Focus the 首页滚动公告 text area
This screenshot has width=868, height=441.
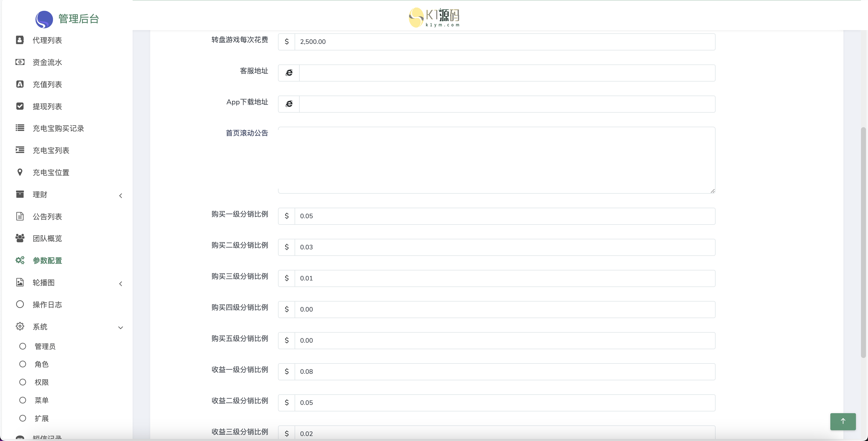click(x=496, y=160)
